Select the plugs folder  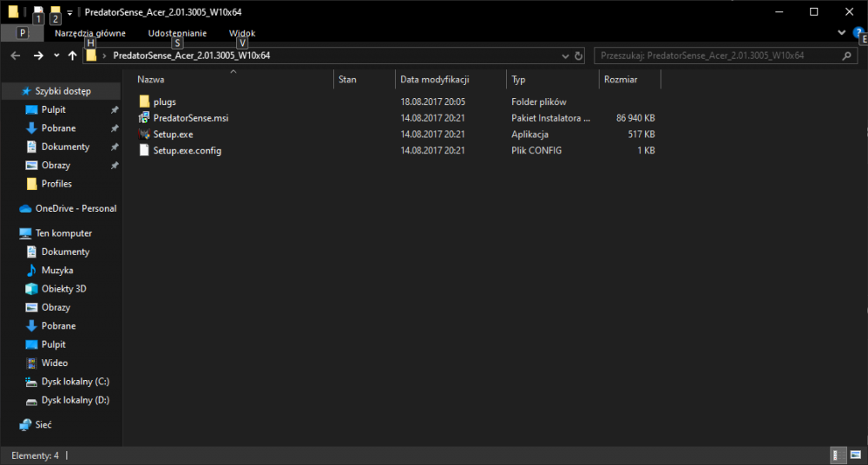pyautogui.click(x=164, y=102)
